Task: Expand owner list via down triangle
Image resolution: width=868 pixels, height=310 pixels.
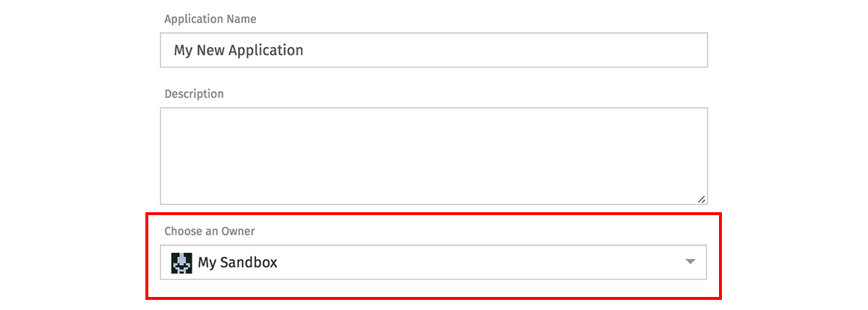Action: (x=690, y=262)
